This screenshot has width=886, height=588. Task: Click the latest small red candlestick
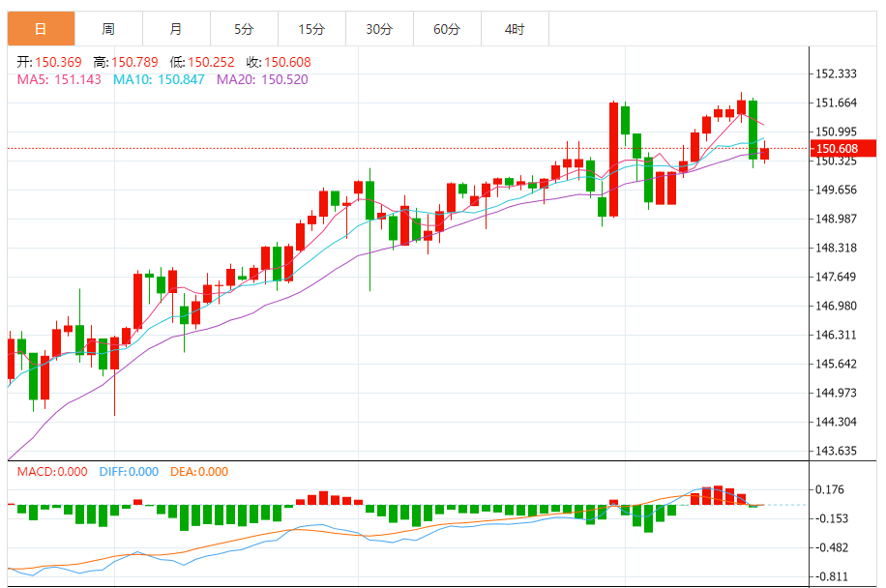pyautogui.click(x=764, y=153)
